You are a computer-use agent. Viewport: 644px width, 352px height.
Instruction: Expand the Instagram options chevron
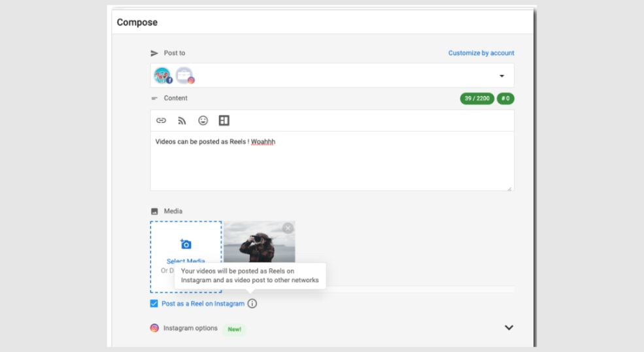click(x=509, y=328)
